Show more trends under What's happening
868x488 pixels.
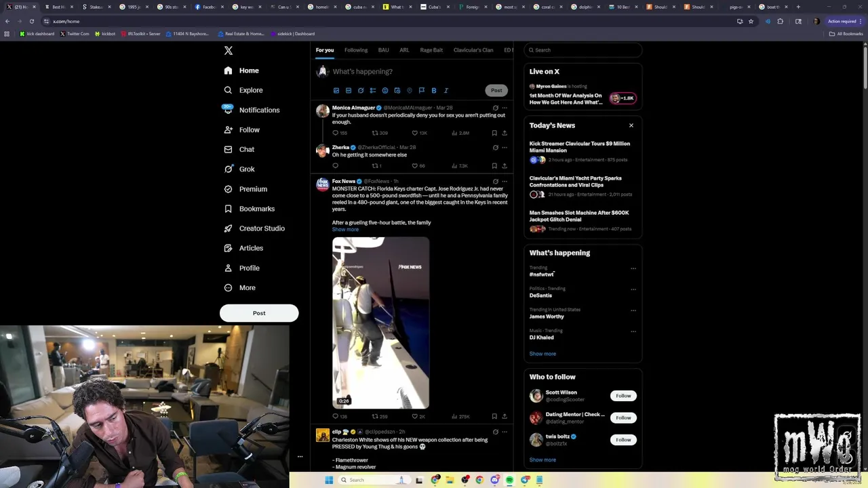click(542, 354)
